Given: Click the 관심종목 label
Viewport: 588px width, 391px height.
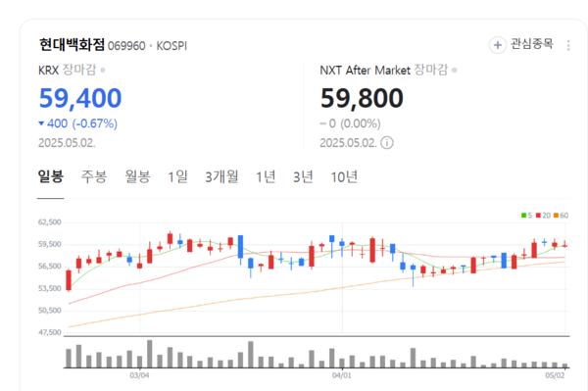Looking at the screenshot, I should pos(532,44).
